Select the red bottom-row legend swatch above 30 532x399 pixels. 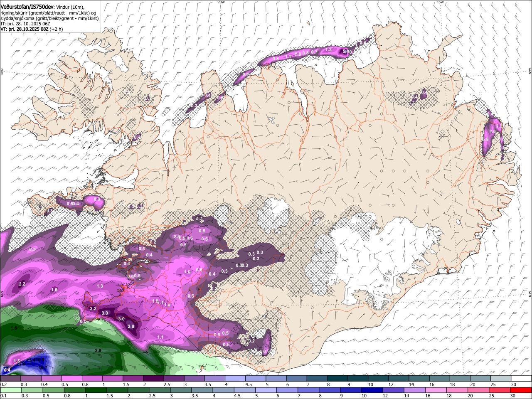521,390
